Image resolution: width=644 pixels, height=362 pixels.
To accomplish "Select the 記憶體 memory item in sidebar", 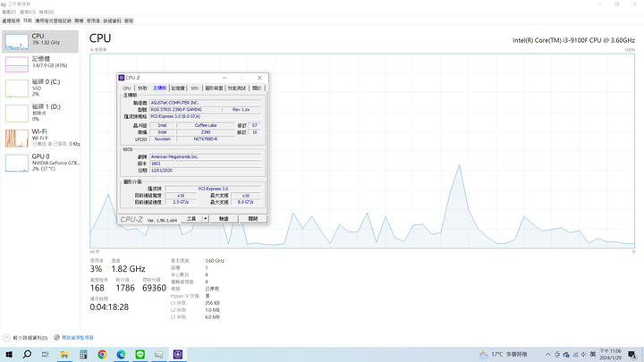I will pos(40,63).
